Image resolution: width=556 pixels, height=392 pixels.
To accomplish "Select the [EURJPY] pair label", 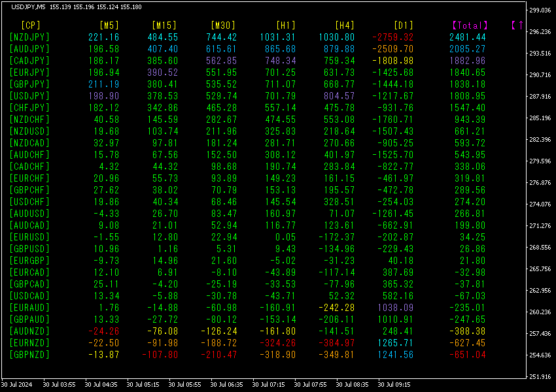I will click(29, 73).
